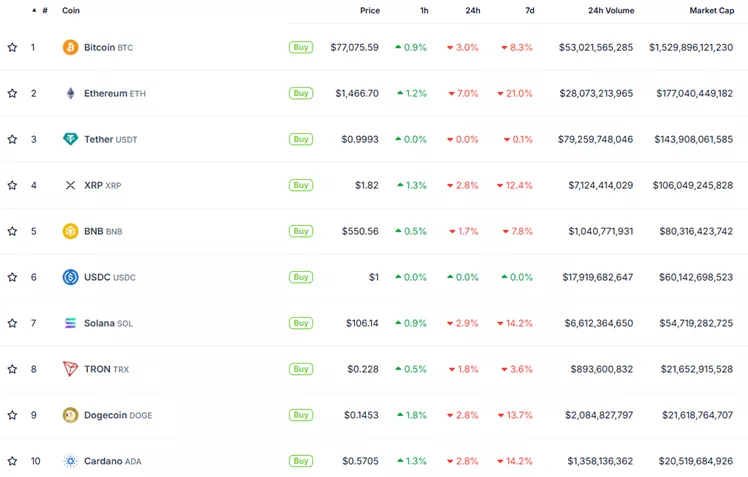The image size is (748, 477).
Task: Click the USDC coin logo icon
Action: click(70, 277)
